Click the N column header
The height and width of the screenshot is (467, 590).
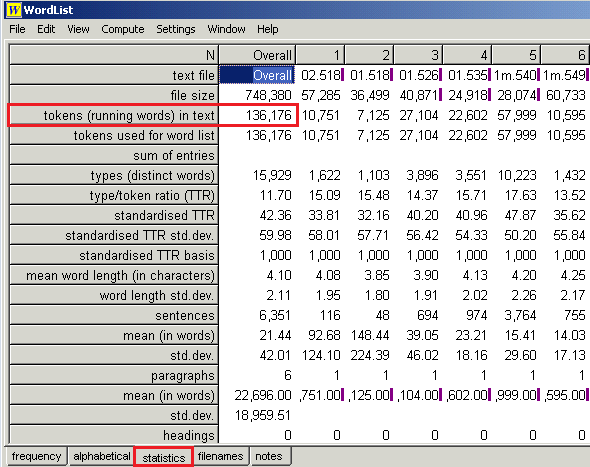point(114,55)
